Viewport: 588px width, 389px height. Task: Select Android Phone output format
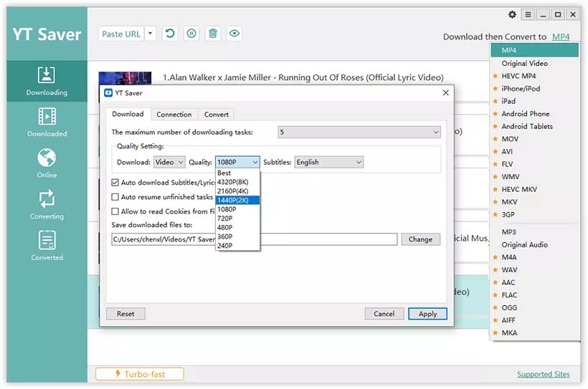click(535, 114)
